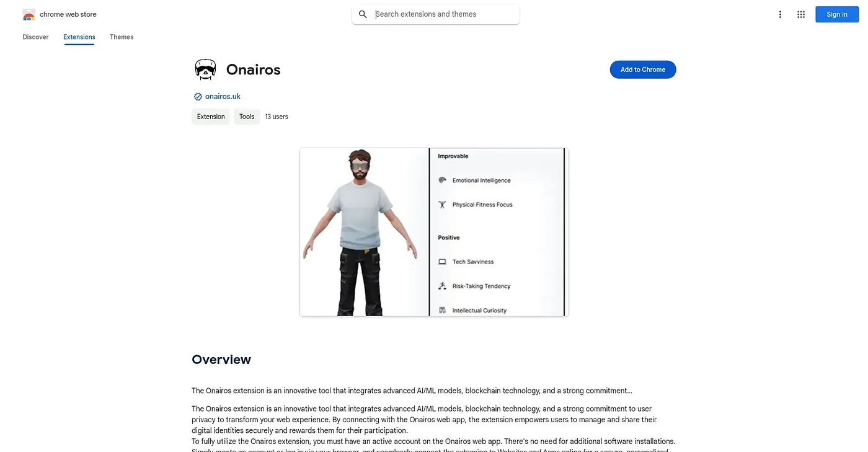The height and width of the screenshot is (452, 868).
Task: Click the Onairos extension title
Action: (x=254, y=69)
